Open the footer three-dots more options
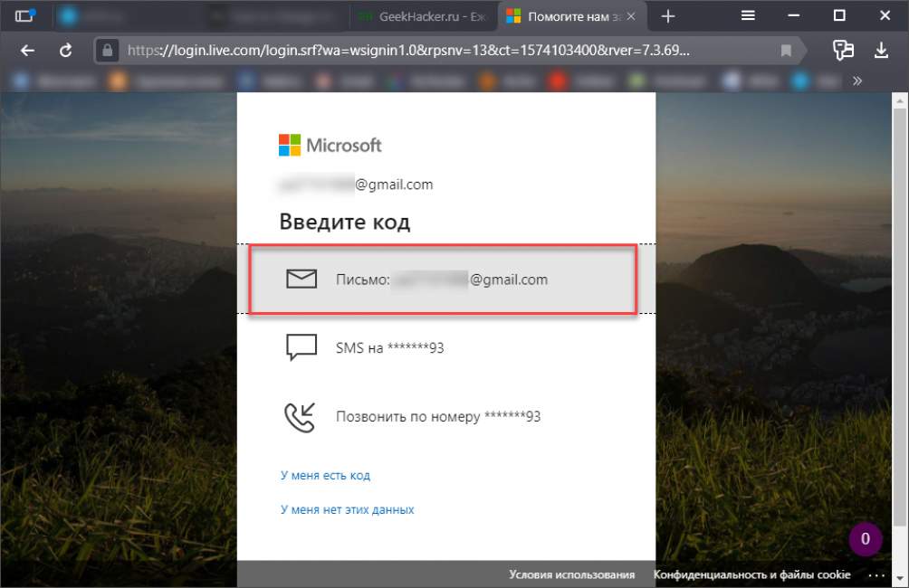 876,575
